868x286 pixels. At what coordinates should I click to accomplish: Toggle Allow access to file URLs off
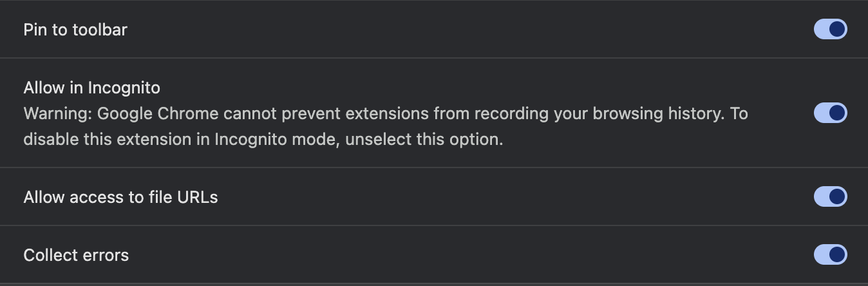(x=830, y=196)
